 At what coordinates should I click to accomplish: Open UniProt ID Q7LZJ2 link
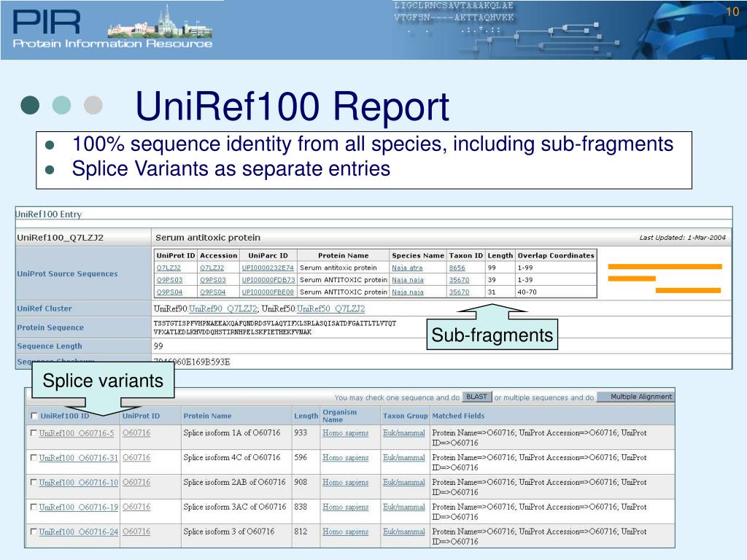[169, 268]
